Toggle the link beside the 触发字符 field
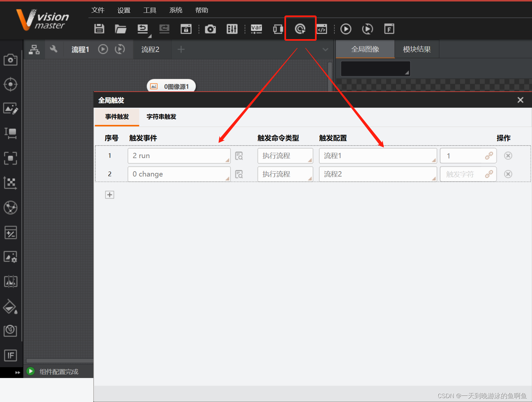 point(490,174)
